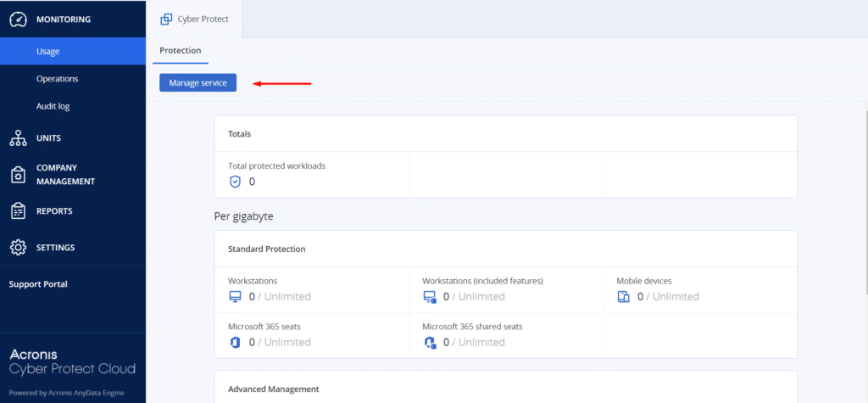The width and height of the screenshot is (868, 403).
Task: Click the Settings gear icon
Action: pos(19,247)
